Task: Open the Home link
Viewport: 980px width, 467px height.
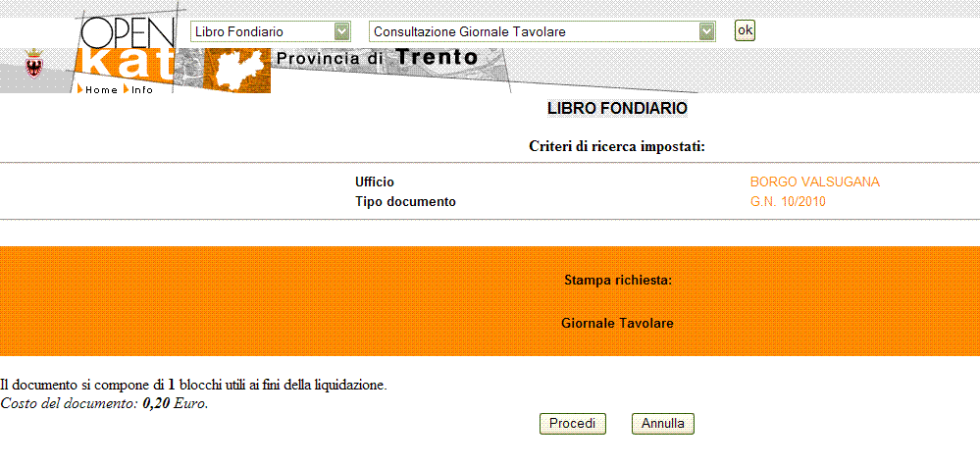Action: point(101,90)
